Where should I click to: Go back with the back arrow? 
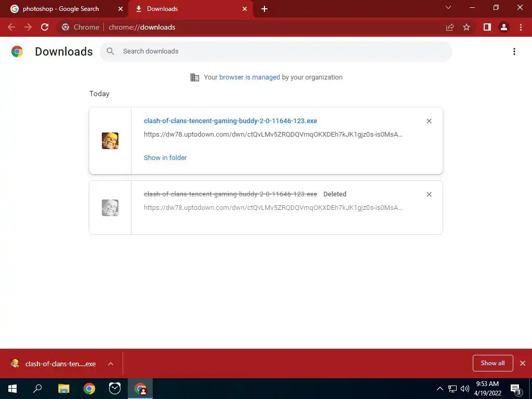[x=11, y=27]
